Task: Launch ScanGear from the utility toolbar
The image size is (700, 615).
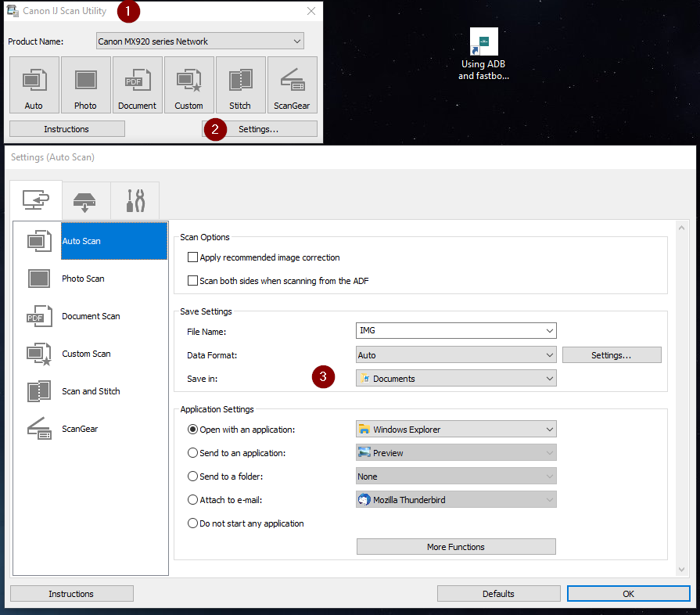Action: [x=293, y=85]
